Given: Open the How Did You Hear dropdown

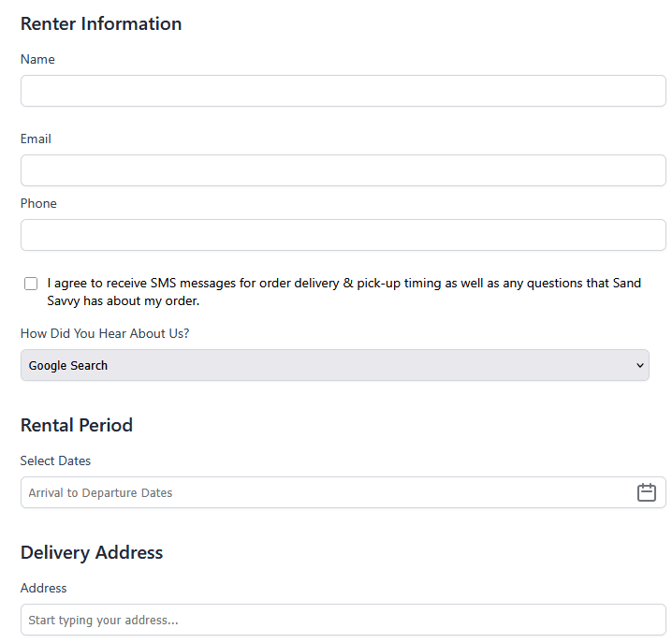Looking at the screenshot, I should click(334, 365).
